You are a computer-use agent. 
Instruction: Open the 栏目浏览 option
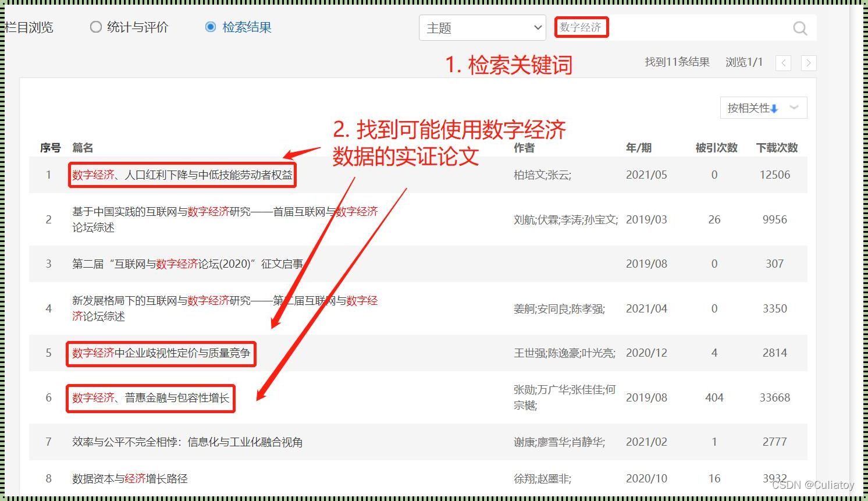(28, 27)
